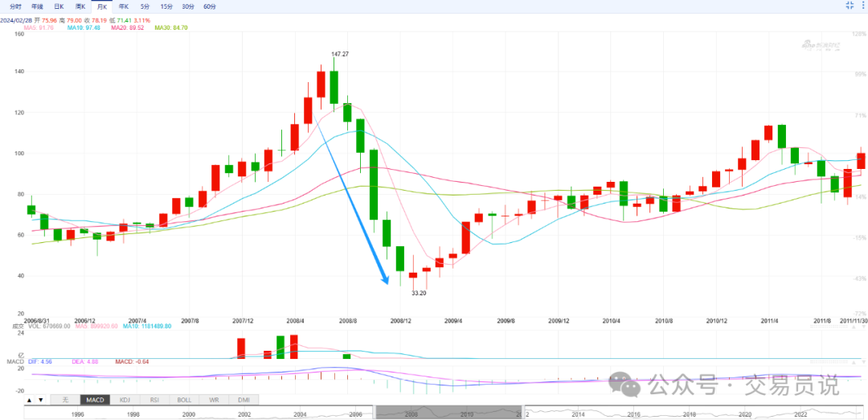This screenshot has height=420, width=868.
Task: Click the 33.20 low price label
Action: coord(419,293)
